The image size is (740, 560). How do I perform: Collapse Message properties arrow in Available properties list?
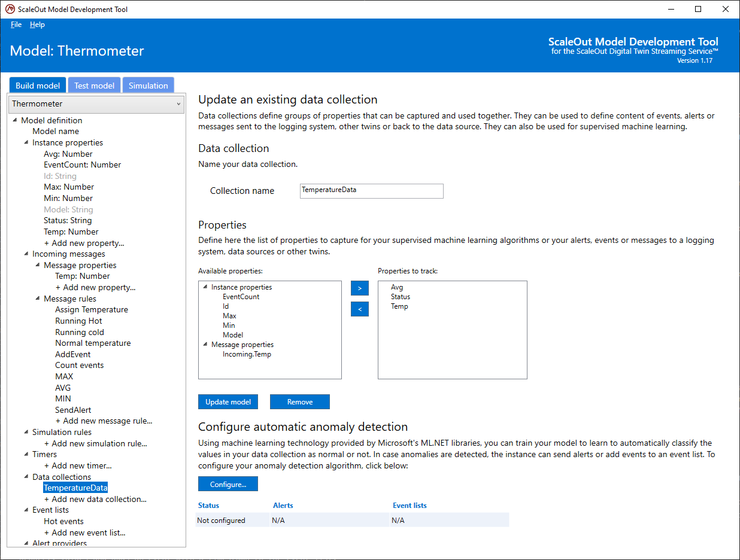[205, 345]
